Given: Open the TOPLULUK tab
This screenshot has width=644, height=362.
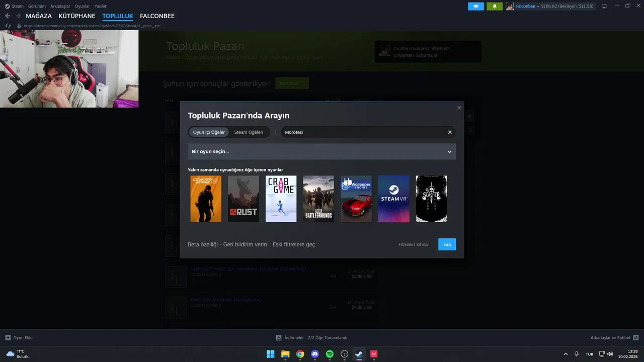Looking at the screenshot, I should [x=118, y=16].
